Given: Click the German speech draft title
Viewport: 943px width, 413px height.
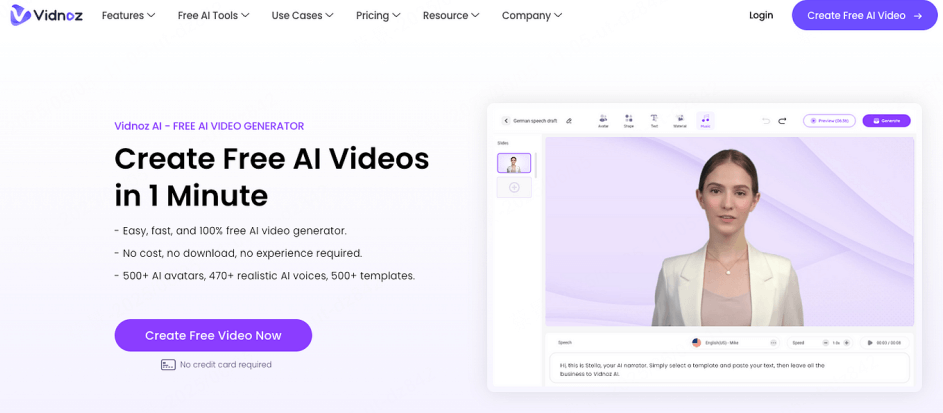Looking at the screenshot, I should coord(535,121).
